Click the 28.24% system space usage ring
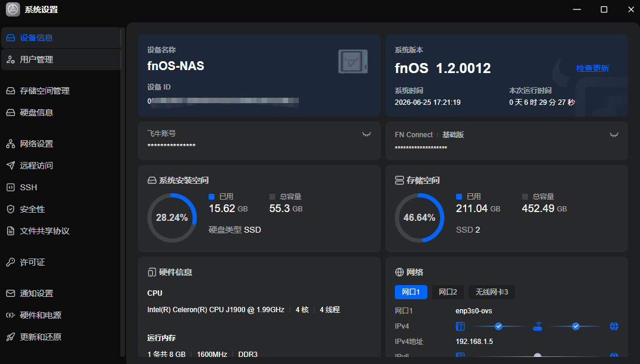Viewport: 640px width, 364px height. [x=172, y=218]
